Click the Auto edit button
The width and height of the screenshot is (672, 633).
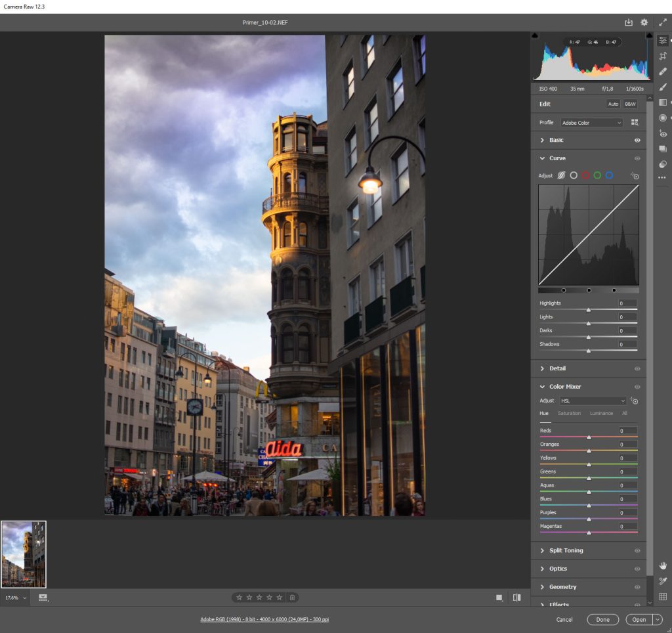(613, 104)
